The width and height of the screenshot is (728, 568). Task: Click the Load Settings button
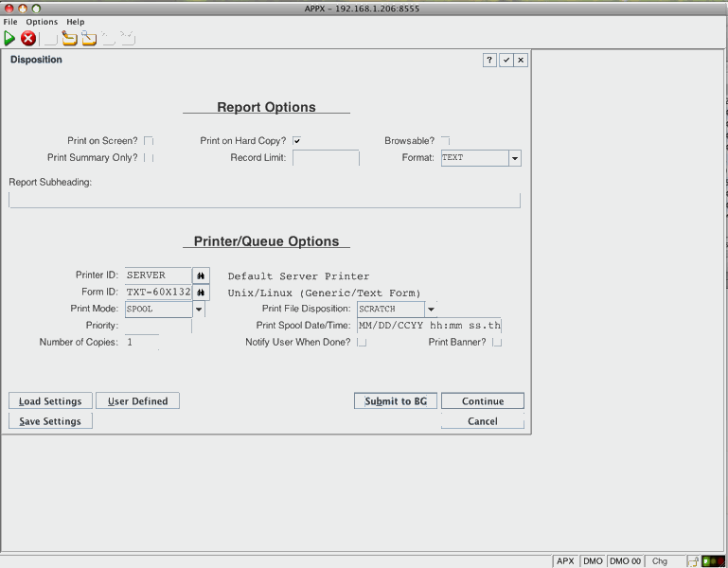click(x=50, y=401)
